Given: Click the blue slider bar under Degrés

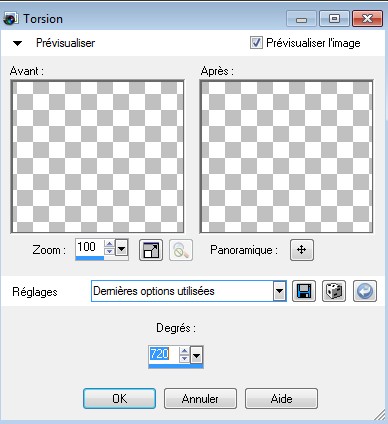Looking at the screenshot, I should coord(176,366).
